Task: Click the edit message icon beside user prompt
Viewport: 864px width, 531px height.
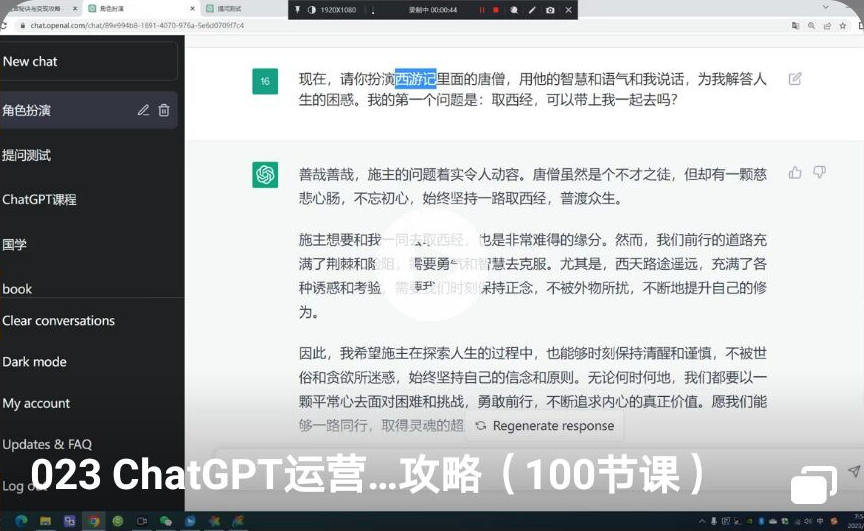Action: [795, 79]
